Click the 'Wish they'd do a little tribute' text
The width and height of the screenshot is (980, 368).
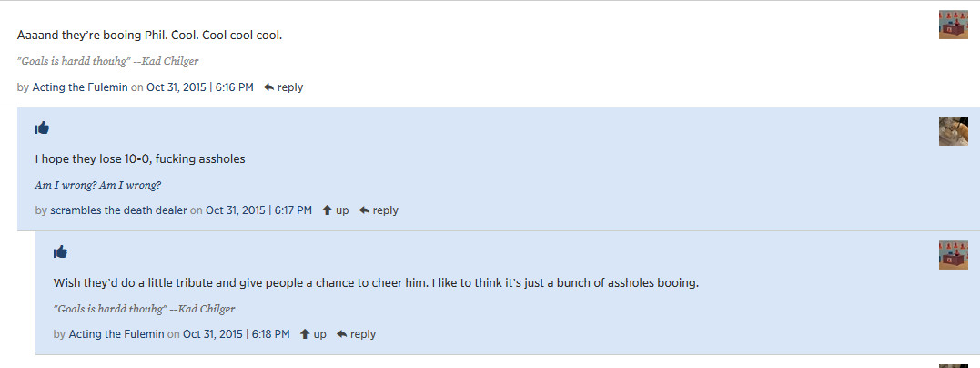(x=375, y=283)
